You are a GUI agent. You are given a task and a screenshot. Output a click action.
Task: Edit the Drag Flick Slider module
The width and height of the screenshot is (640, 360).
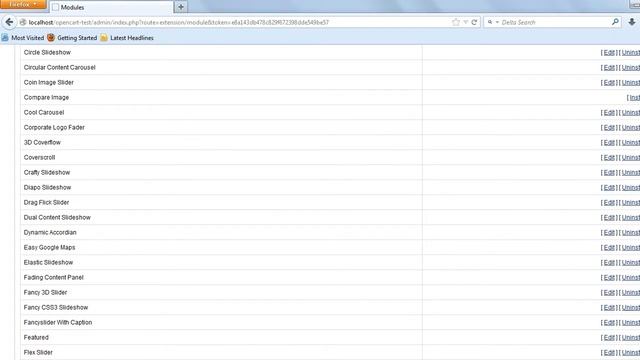pos(609,203)
